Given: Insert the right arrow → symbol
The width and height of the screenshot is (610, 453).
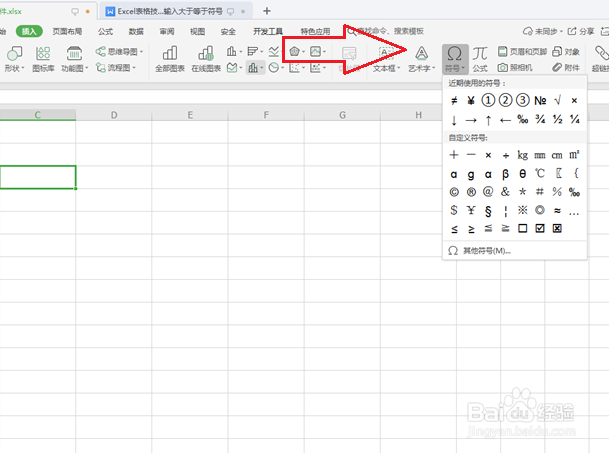Looking at the screenshot, I should 471,120.
